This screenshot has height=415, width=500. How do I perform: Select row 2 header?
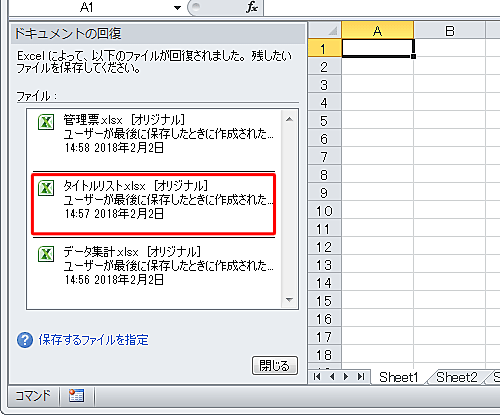(x=325, y=67)
